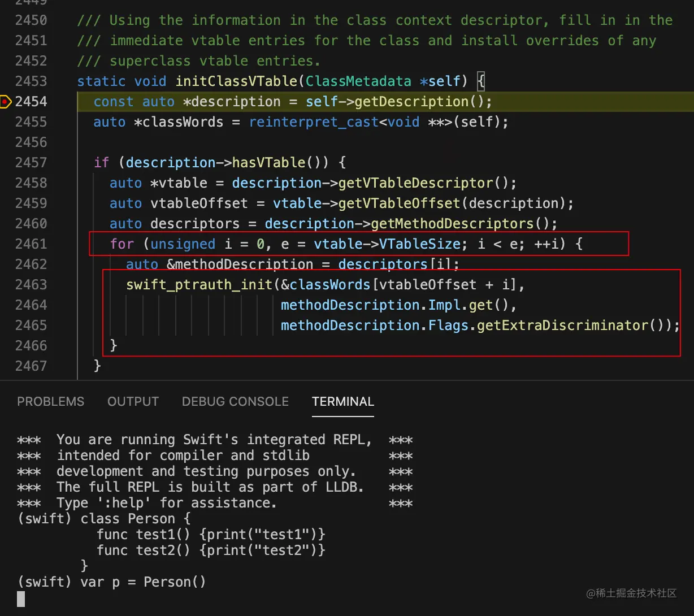Click line number 2457 in the gutter
Viewport: 694px width, 616px height.
coord(31,163)
